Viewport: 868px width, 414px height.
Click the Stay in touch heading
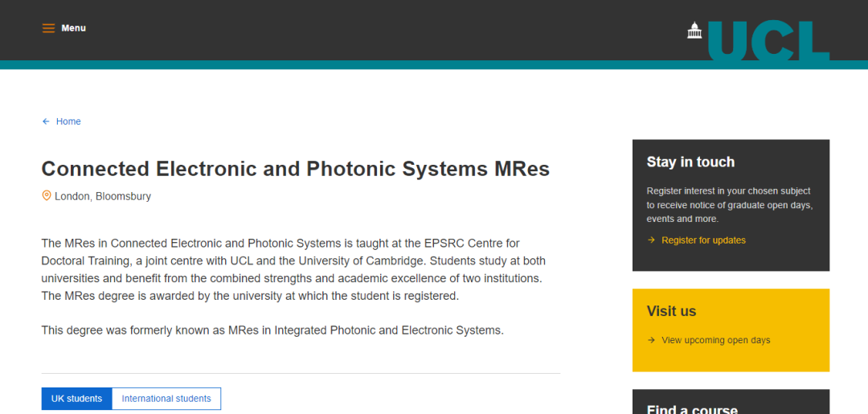click(690, 162)
